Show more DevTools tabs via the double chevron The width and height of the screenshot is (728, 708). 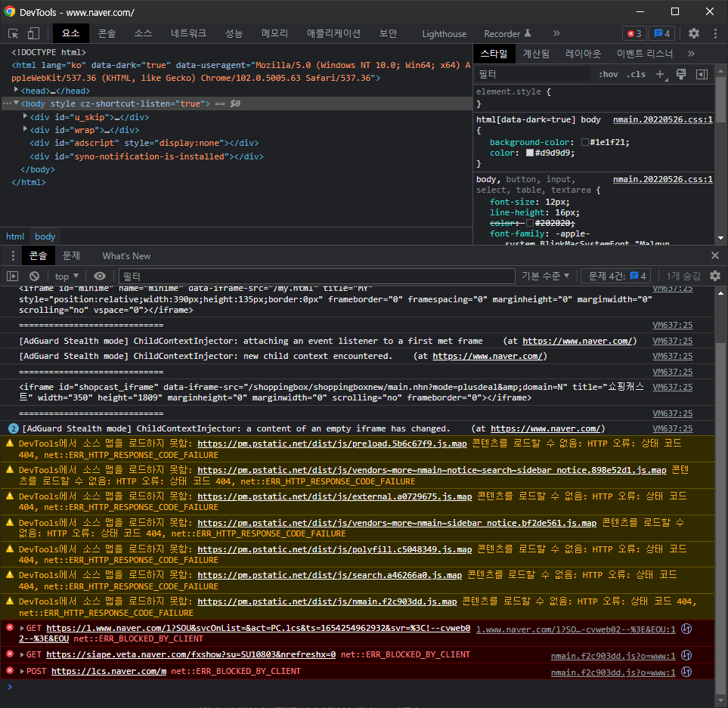pos(556,33)
